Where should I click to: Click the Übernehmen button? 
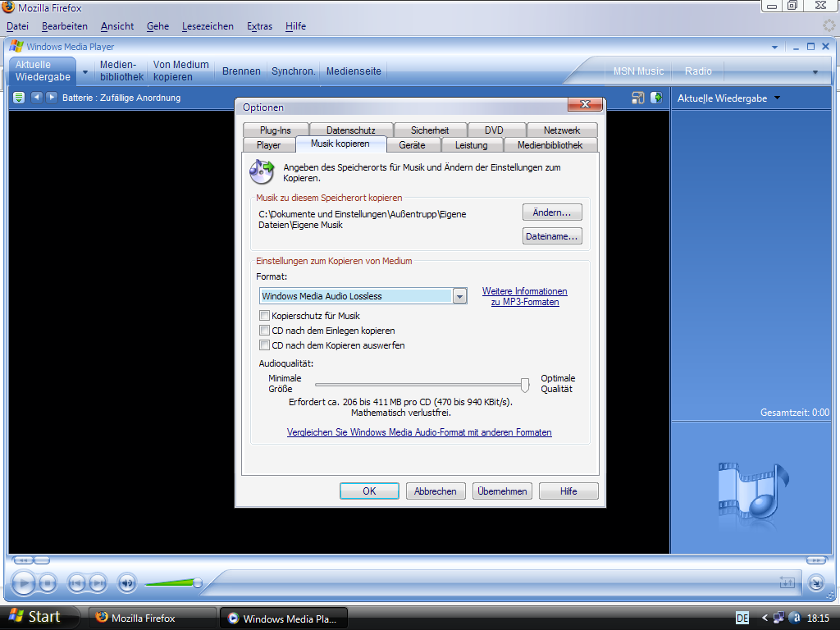click(x=502, y=491)
